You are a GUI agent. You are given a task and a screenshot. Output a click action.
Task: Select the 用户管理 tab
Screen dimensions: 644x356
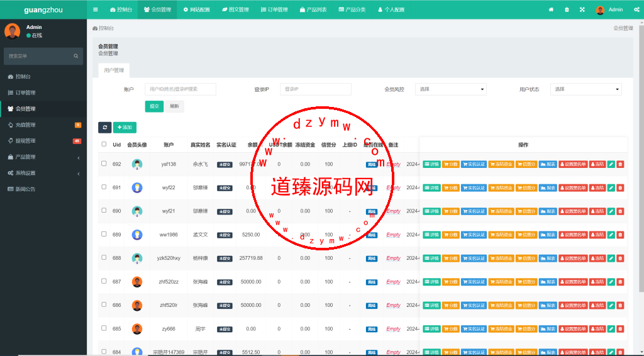(114, 70)
